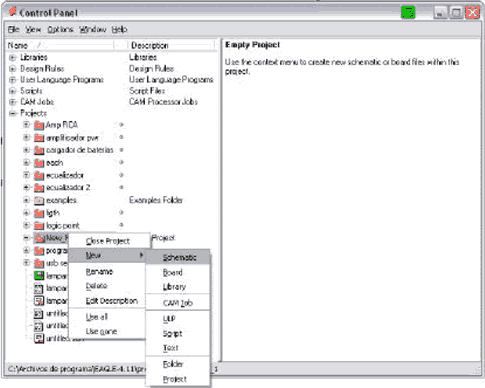Click the green lampar board file icon
The image size is (485, 388).
39,276
